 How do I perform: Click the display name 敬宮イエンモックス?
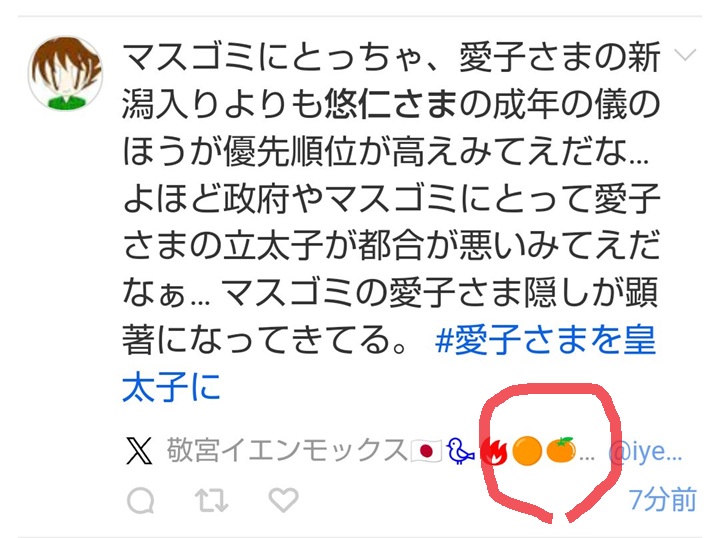coord(287,451)
